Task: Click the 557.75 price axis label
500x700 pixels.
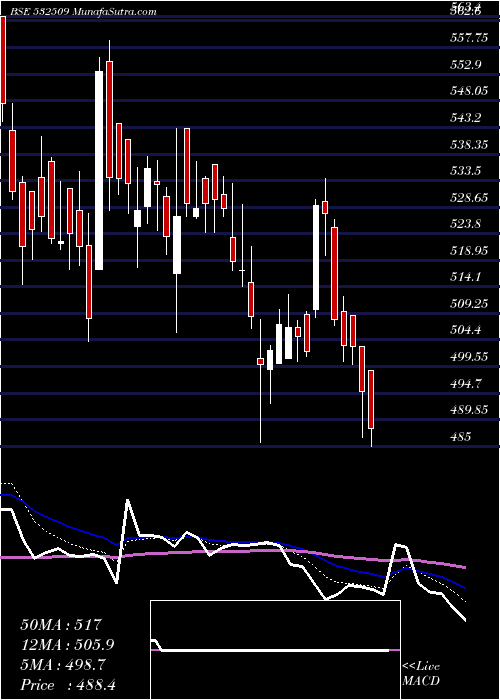Action: (468, 38)
